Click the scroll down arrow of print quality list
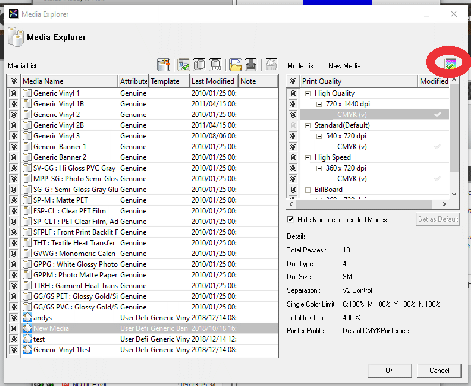The height and width of the screenshot is (386, 471). (454, 194)
